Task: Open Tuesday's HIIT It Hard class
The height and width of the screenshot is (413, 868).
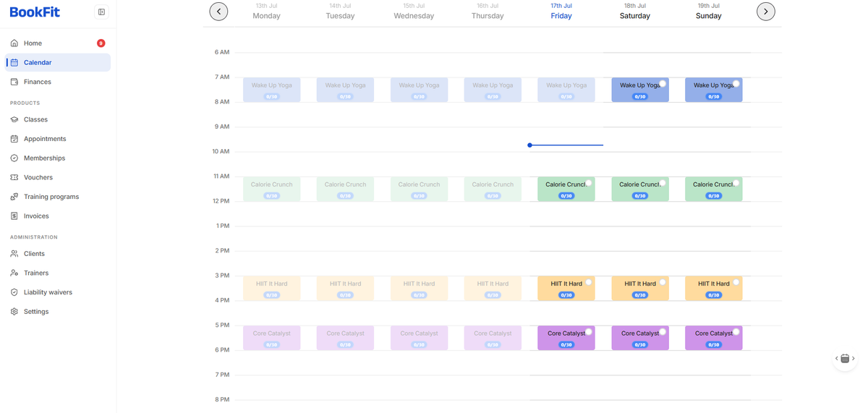Action: coord(346,289)
